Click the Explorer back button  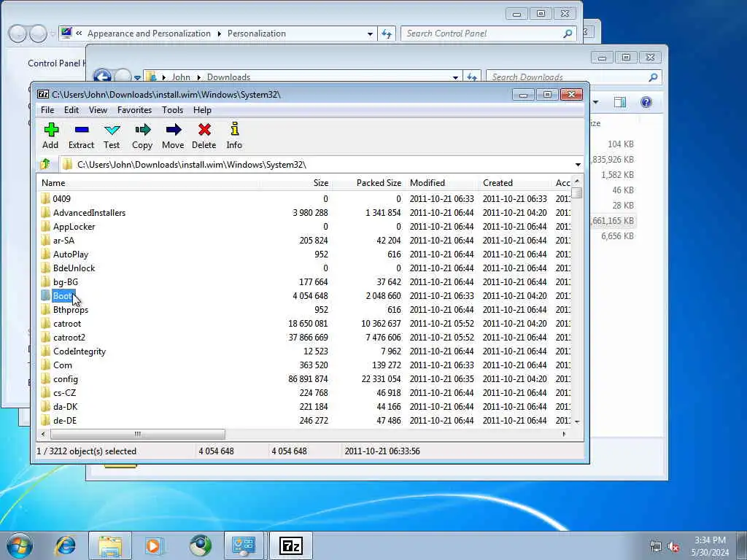(102, 77)
